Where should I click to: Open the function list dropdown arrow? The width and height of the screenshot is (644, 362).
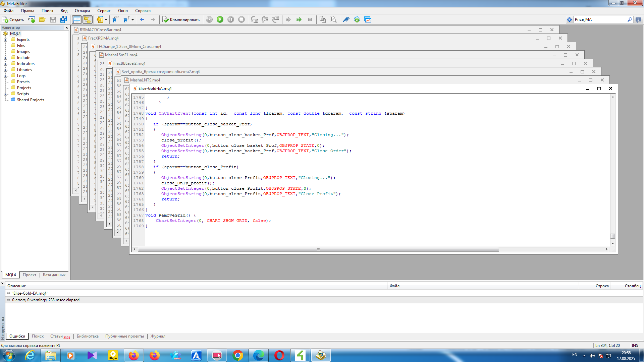point(132,19)
